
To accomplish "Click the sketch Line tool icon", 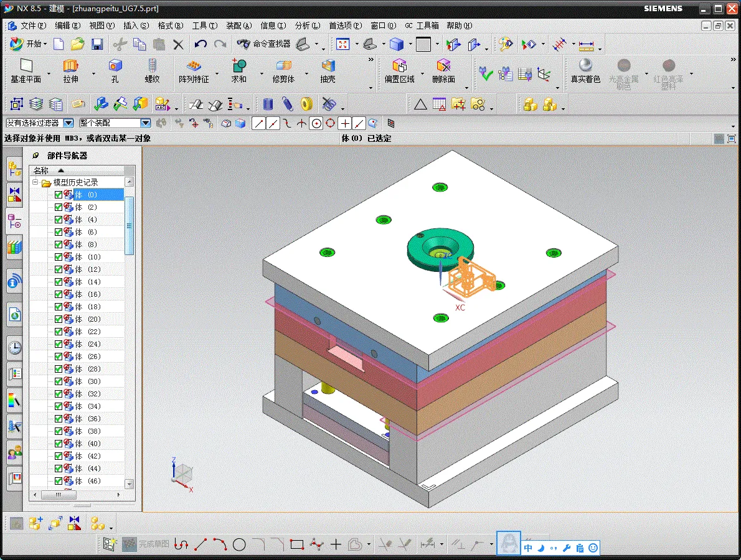I will [201, 544].
